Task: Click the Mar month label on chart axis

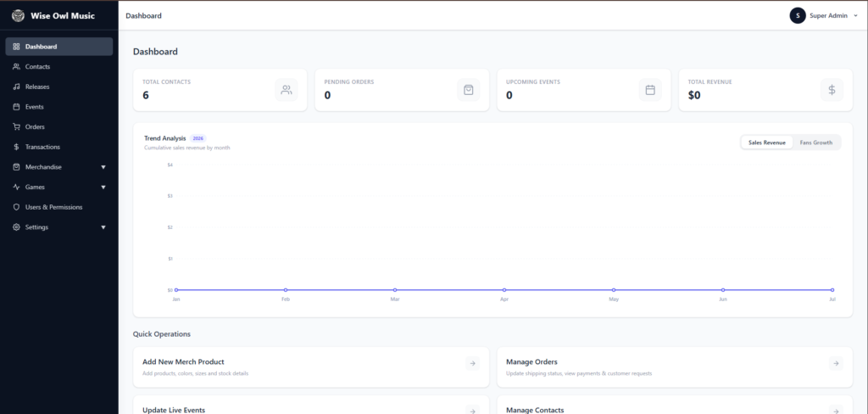Action: click(395, 299)
